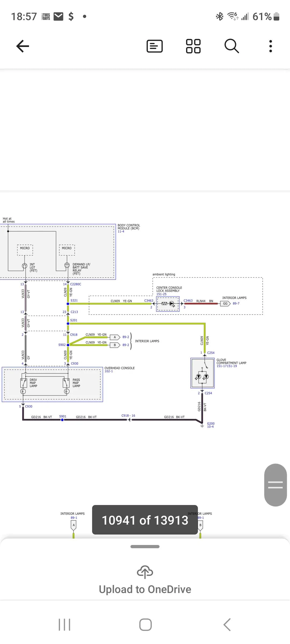Tap the BODY CONTROL MODULE (BCM) label
290x644 pixels.
pyautogui.click(x=129, y=227)
